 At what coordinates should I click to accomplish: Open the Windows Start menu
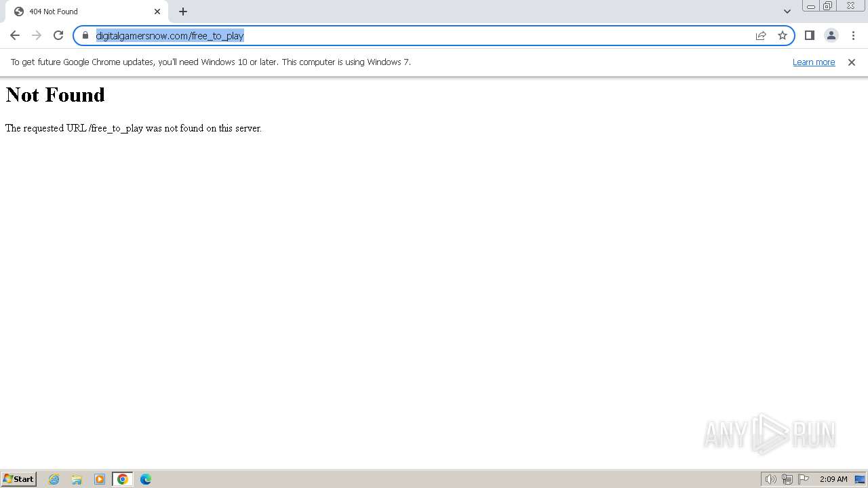coord(19,479)
